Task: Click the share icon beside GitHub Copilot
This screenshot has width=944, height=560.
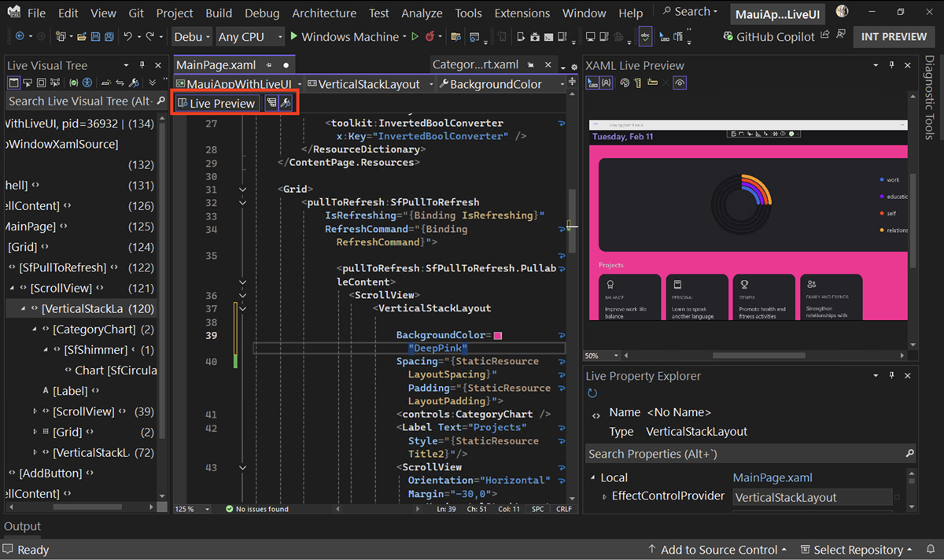Action: (824, 35)
